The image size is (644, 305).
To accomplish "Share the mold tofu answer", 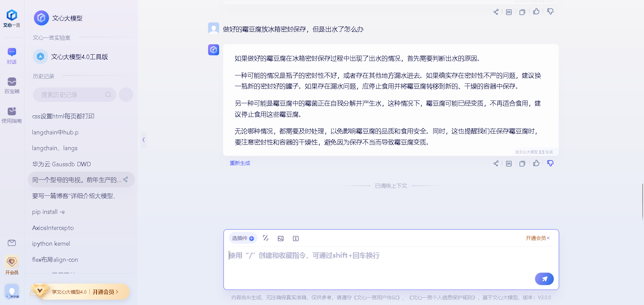I will tap(496, 163).
